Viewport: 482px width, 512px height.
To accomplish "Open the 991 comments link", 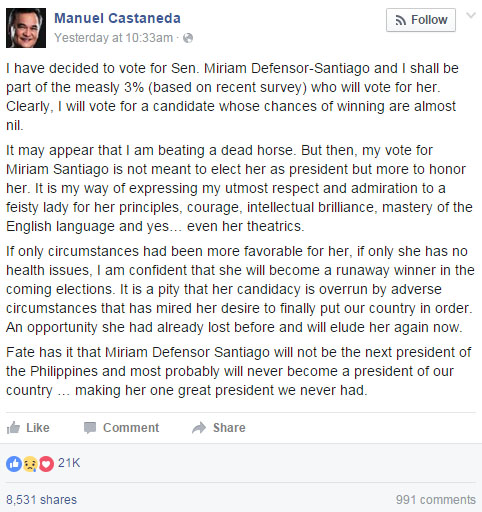I will point(436,500).
